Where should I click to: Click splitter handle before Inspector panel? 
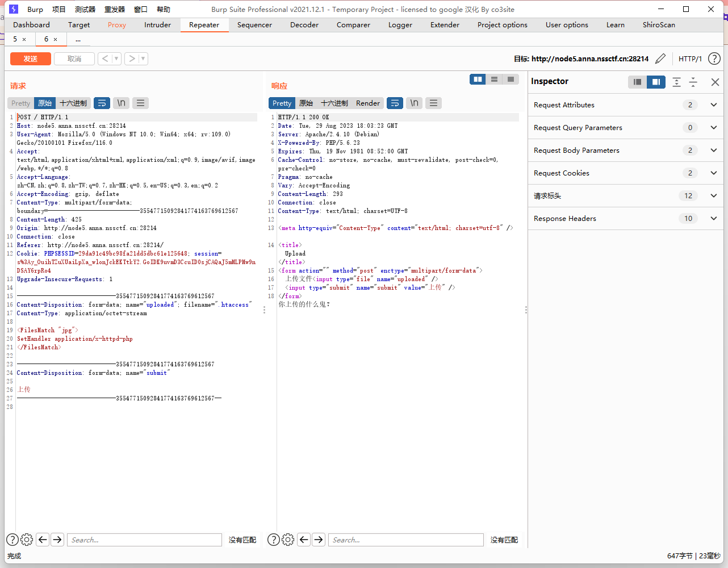[x=526, y=310]
